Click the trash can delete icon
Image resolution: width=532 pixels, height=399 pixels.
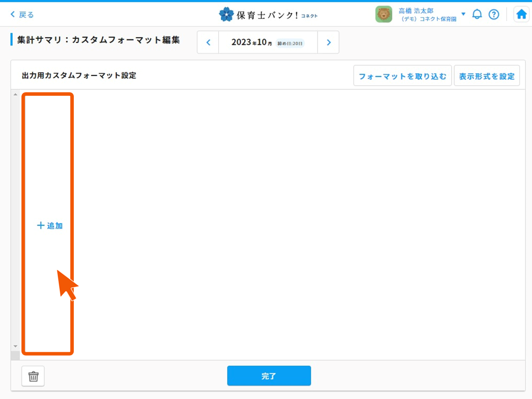coord(33,376)
